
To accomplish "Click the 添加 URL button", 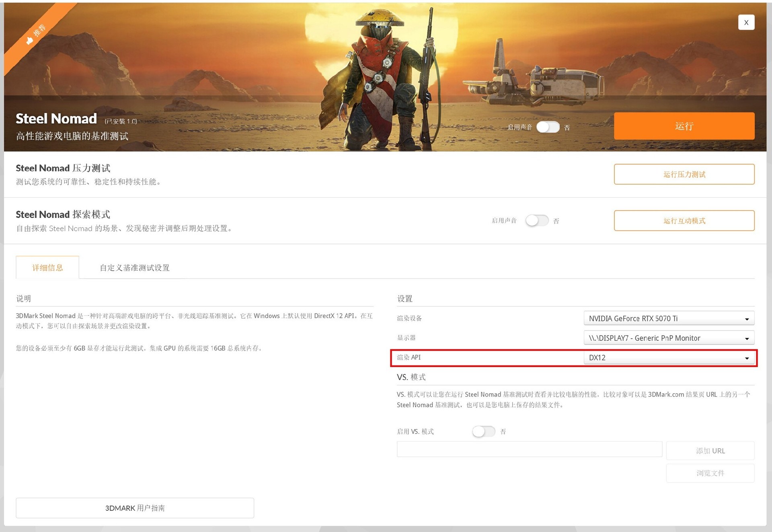I will [x=710, y=450].
